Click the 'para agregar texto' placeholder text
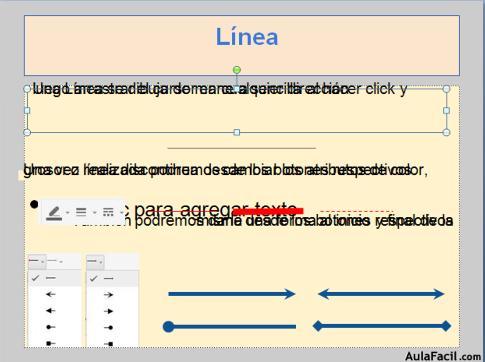Viewport: 485px width, 362px height. point(215,209)
